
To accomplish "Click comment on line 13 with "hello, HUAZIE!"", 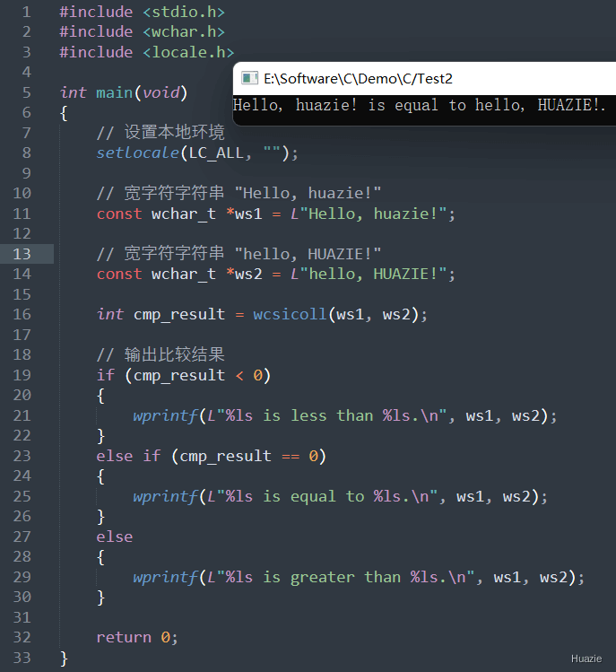I will (x=239, y=254).
